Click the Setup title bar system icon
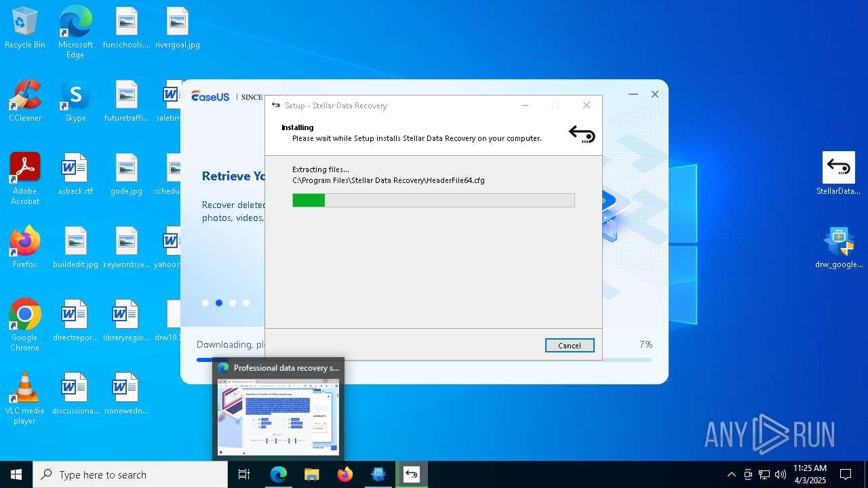Image resolution: width=868 pixels, height=488 pixels. [x=276, y=105]
